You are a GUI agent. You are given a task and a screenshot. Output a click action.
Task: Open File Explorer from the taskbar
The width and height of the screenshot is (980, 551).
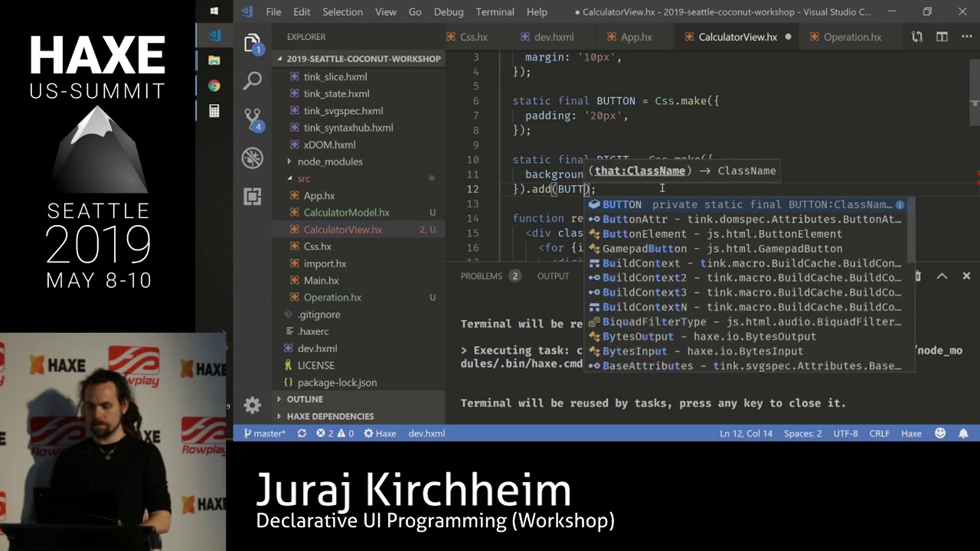coord(214,60)
